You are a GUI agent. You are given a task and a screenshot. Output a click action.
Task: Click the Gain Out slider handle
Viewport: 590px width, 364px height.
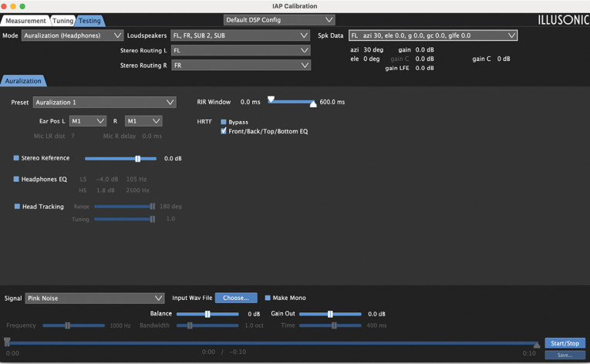point(330,314)
